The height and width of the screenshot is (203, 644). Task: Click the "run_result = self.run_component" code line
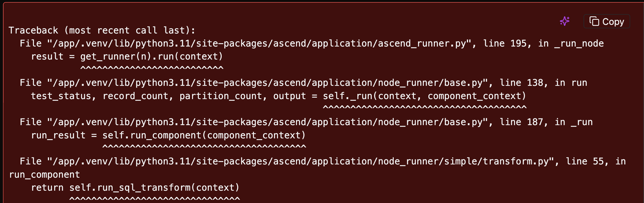pos(168,135)
